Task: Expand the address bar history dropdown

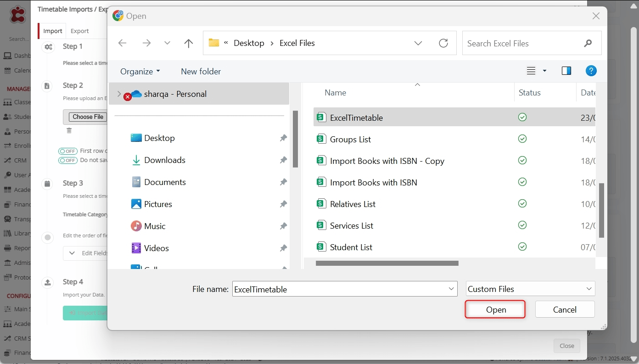Action: (418, 43)
